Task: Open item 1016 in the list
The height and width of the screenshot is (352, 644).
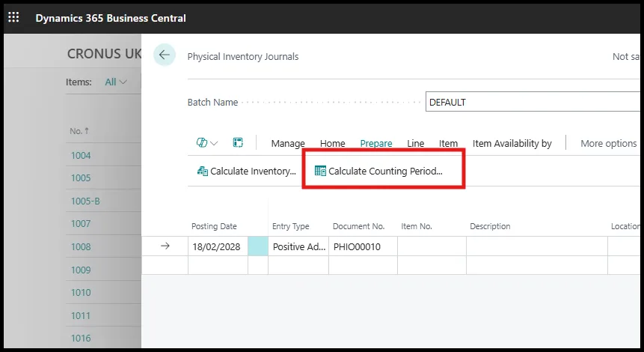Action: click(x=81, y=338)
